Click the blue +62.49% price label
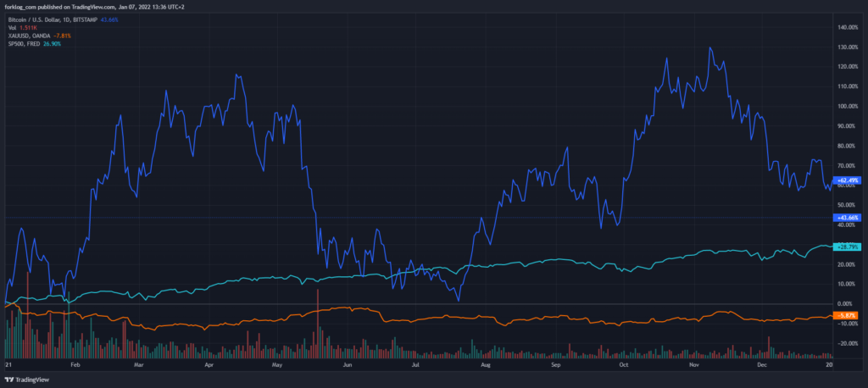 pyautogui.click(x=847, y=180)
